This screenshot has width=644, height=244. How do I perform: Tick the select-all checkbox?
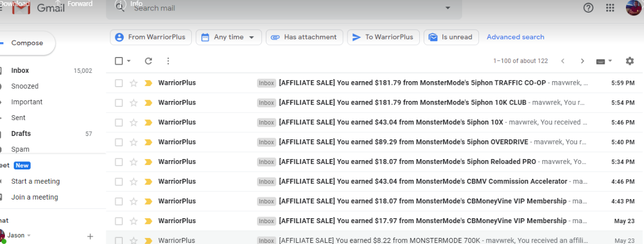click(x=119, y=61)
